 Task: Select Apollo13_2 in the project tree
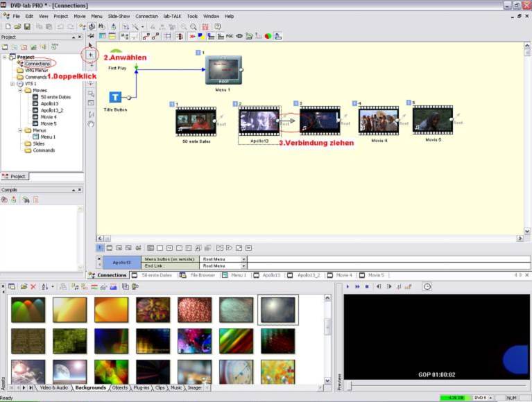(x=52, y=110)
